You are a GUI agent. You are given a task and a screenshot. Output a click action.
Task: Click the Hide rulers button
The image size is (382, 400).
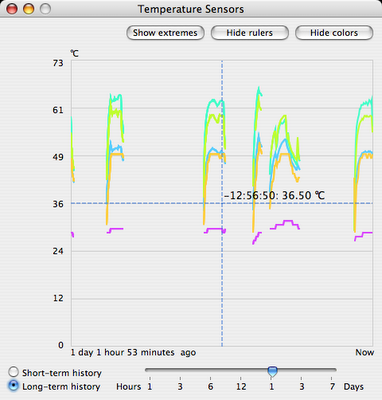pyautogui.click(x=250, y=33)
